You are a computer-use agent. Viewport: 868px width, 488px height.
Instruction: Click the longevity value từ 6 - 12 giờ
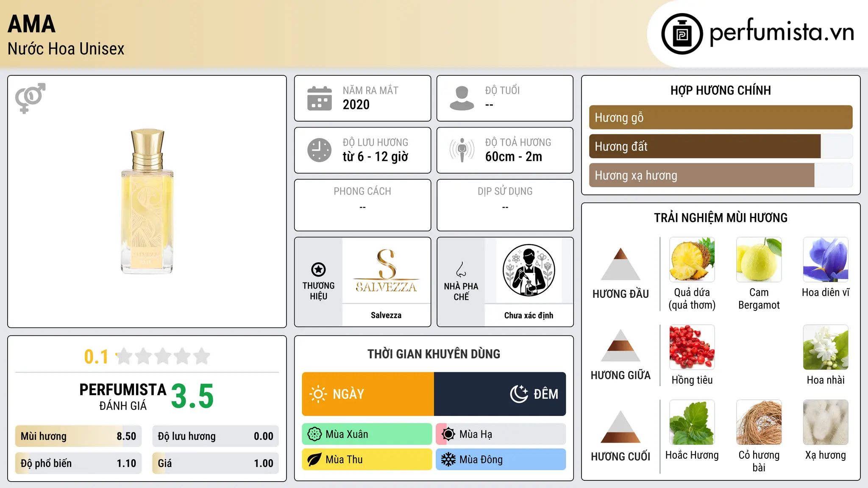(376, 157)
